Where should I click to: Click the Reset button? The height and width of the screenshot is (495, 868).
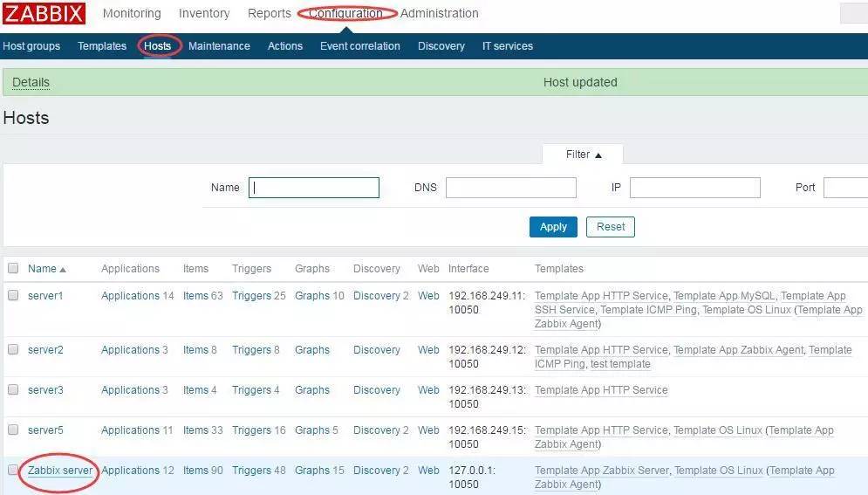[610, 227]
